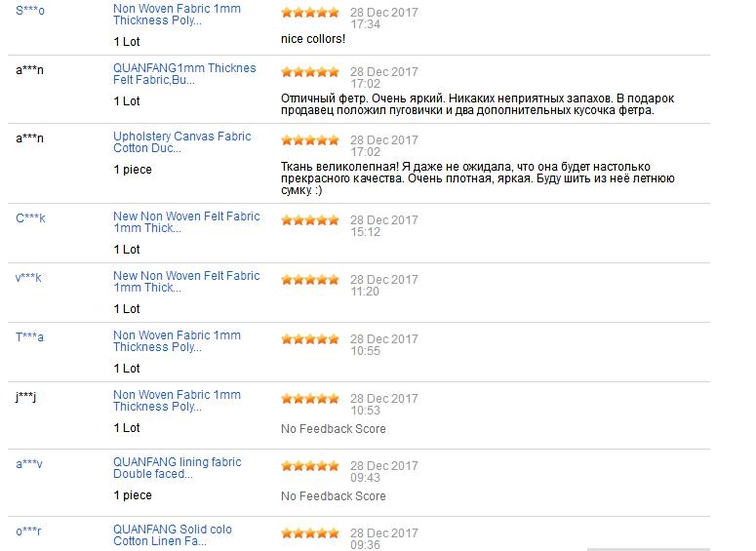Click star rating on 'nice collors!' review
This screenshot has height=551, width=756.
click(x=310, y=13)
